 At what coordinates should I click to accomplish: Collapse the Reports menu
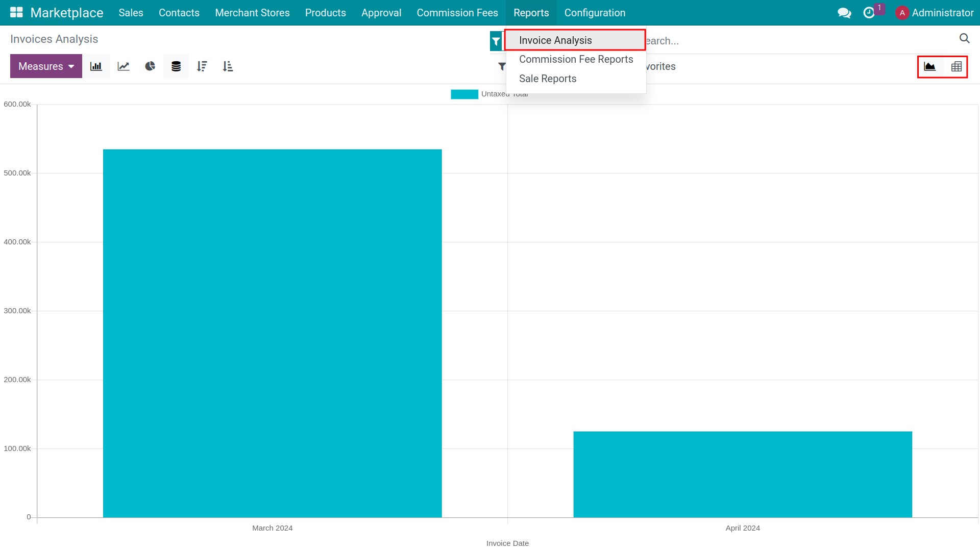531,13
